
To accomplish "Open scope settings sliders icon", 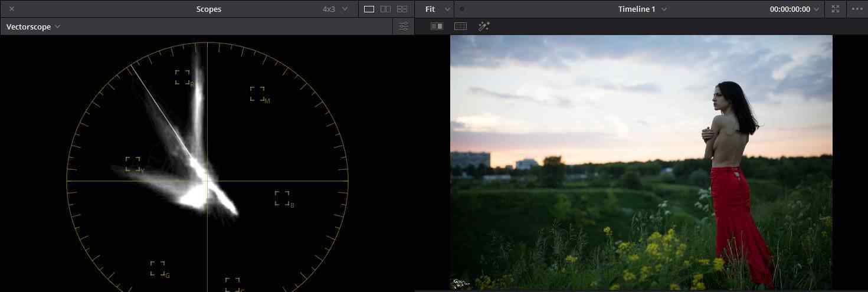I will 404,27.
